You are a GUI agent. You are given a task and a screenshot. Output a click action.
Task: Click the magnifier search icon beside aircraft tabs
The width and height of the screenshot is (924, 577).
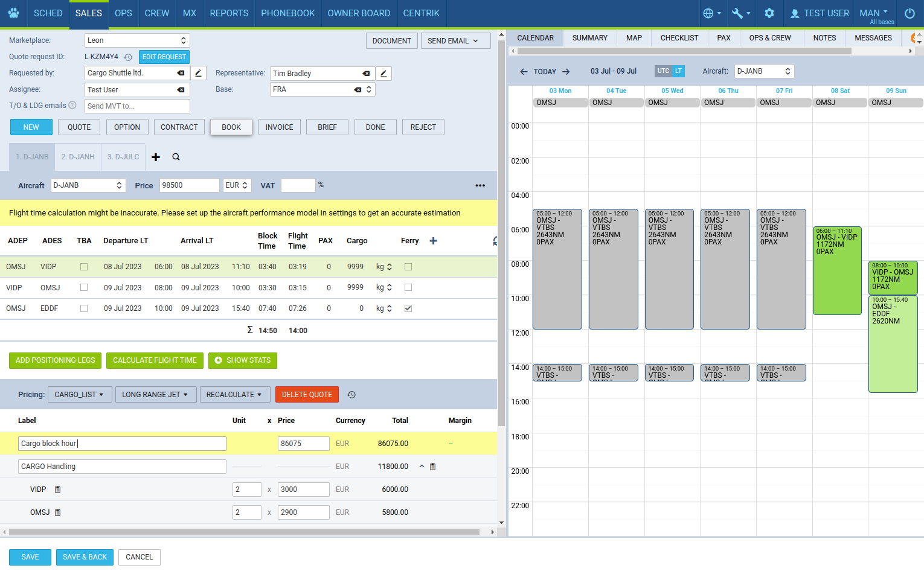176,157
